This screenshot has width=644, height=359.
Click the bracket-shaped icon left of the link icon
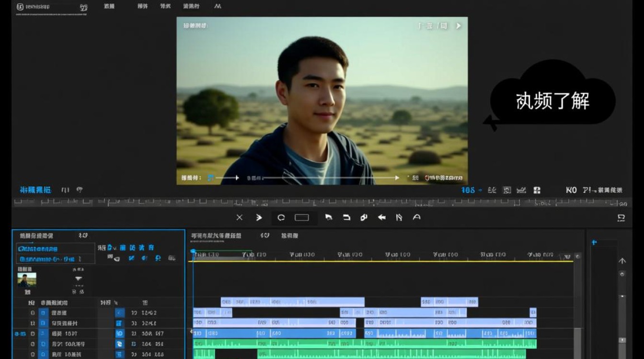click(346, 217)
